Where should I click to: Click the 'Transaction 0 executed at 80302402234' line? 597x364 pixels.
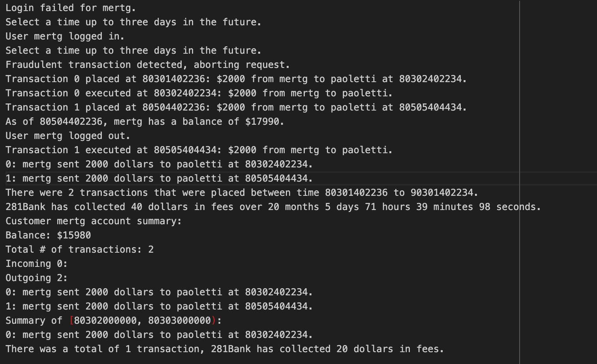199,93
